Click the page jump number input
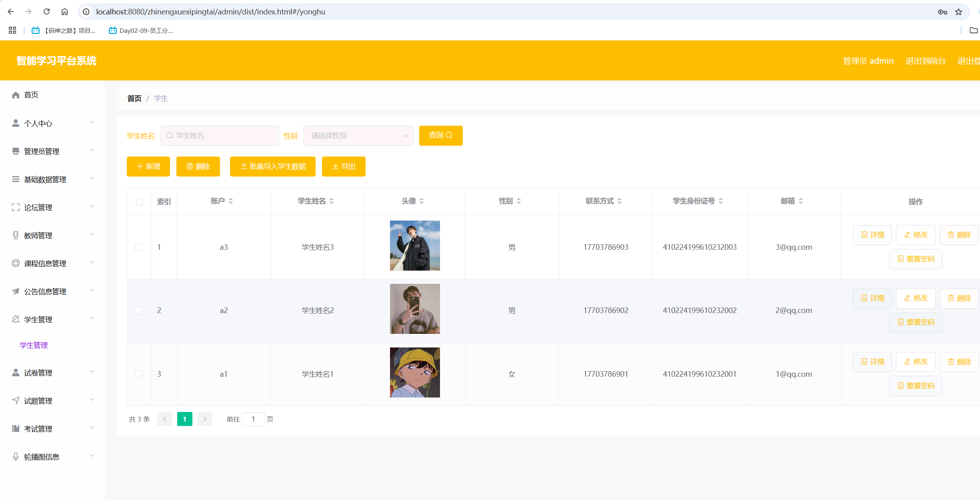 tap(253, 419)
